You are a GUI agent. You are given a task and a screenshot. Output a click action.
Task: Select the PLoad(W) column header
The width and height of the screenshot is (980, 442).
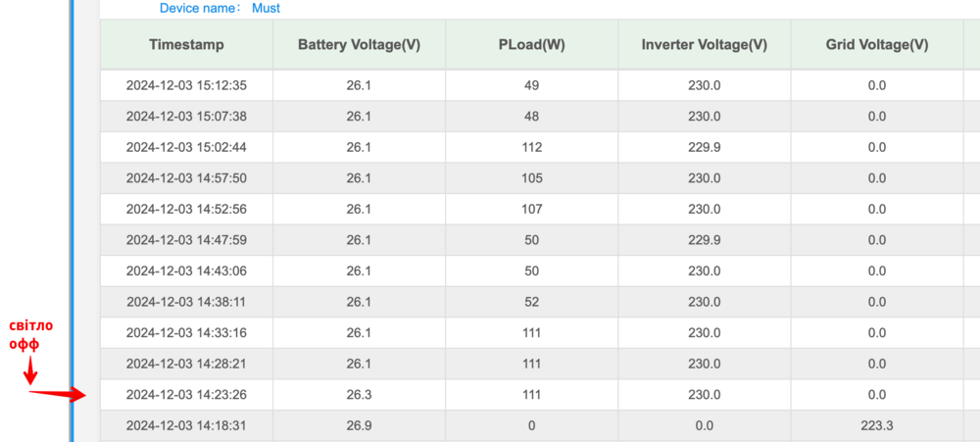point(531,45)
